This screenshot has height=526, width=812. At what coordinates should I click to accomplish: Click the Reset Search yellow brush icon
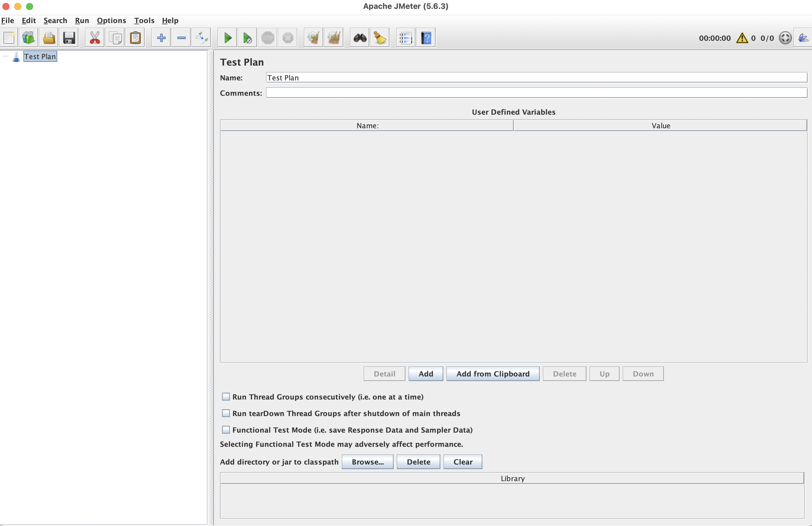click(380, 38)
